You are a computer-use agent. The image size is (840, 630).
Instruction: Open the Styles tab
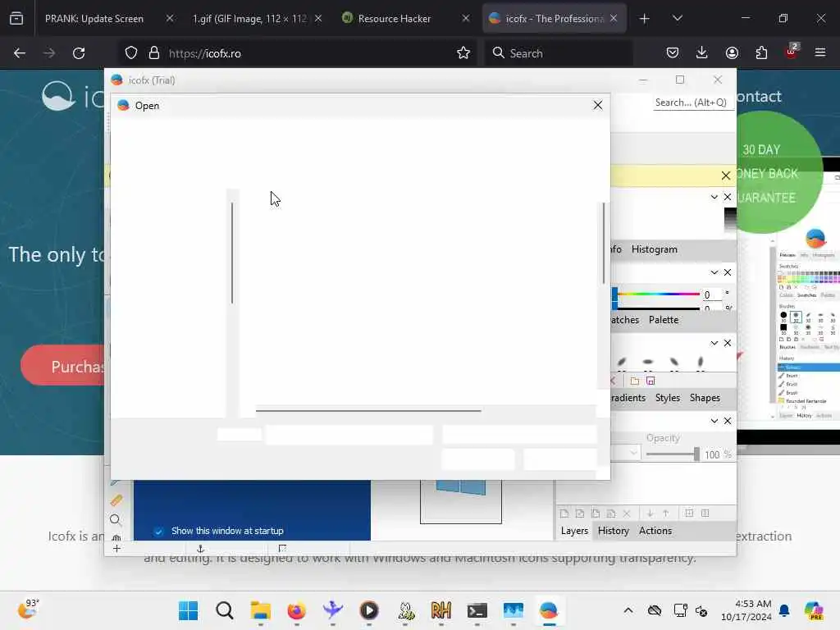click(x=668, y=398)
